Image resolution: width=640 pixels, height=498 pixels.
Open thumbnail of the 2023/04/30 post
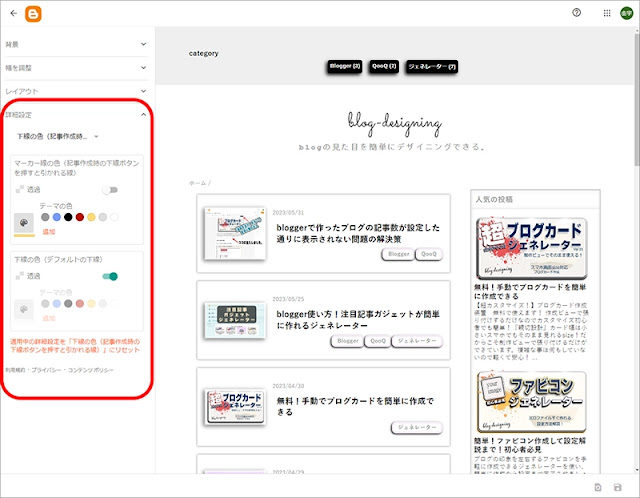(235, 407)
